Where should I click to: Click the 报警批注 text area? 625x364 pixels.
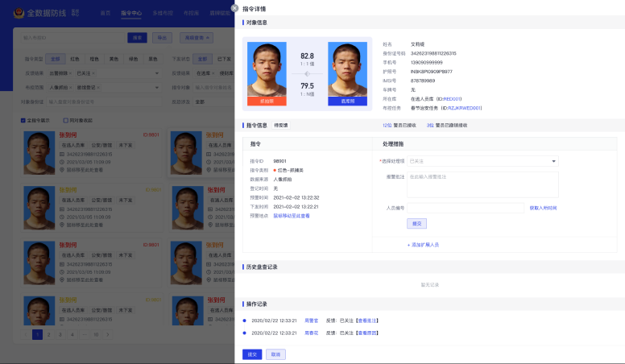point(482,184)
